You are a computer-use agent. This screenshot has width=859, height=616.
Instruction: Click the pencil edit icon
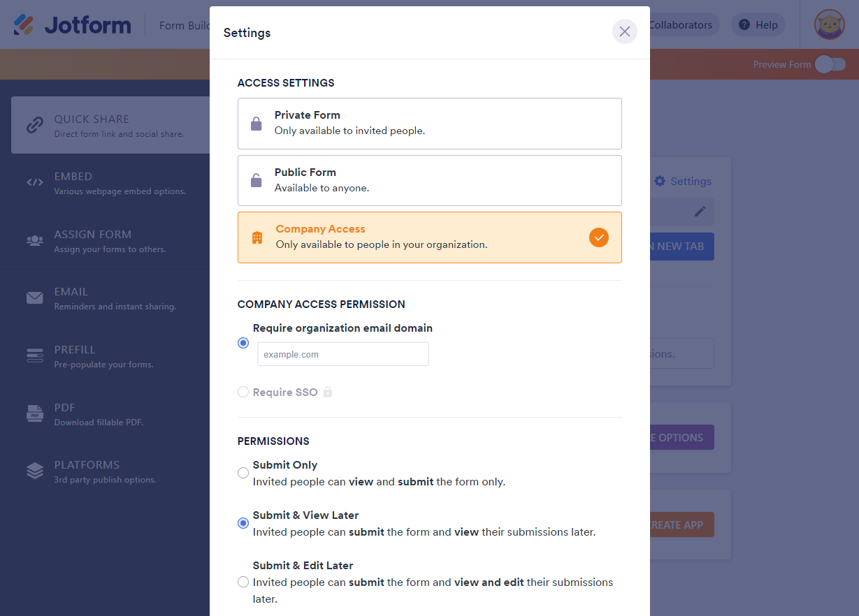point(700,211)
